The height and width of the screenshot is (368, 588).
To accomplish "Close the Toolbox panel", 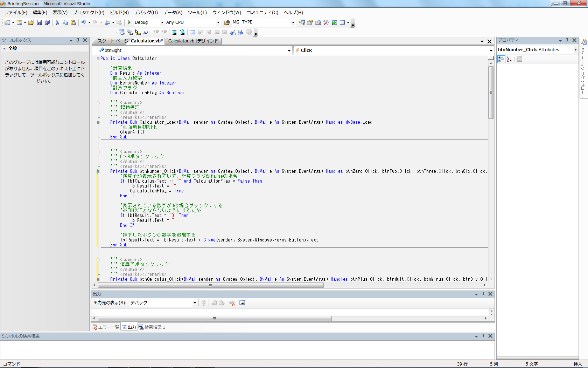I will (x=85, y=40).
